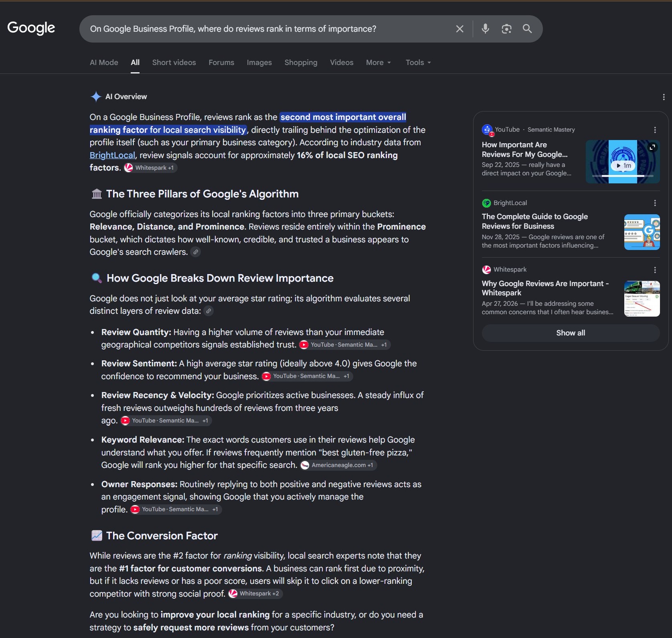This screenshot has height=638, width=672.
Task: Open AI Overview three-dot options menu
Action: coord(664,97)
